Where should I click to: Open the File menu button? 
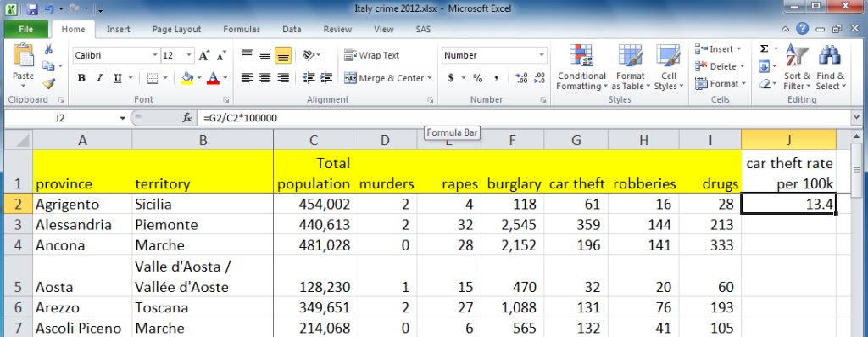coord(26,30)
